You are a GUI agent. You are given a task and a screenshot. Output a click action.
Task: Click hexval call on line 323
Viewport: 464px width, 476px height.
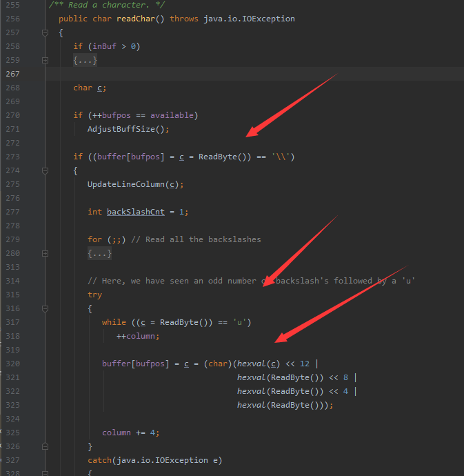click(251, 405)
